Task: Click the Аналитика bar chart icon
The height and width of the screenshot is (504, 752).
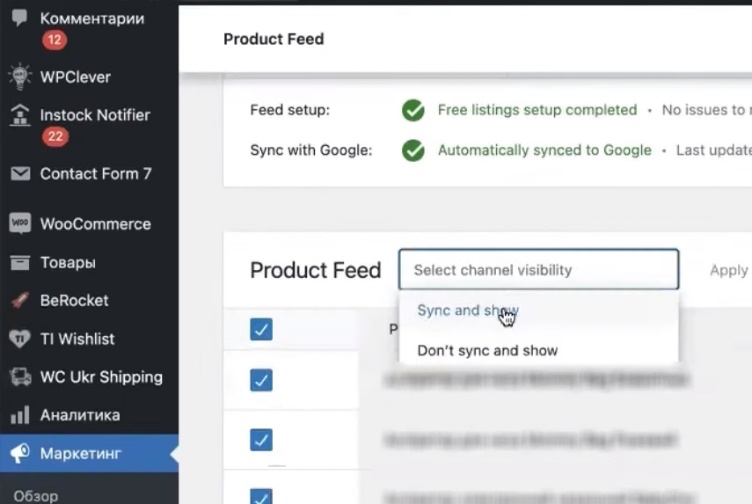Action: 19,415
